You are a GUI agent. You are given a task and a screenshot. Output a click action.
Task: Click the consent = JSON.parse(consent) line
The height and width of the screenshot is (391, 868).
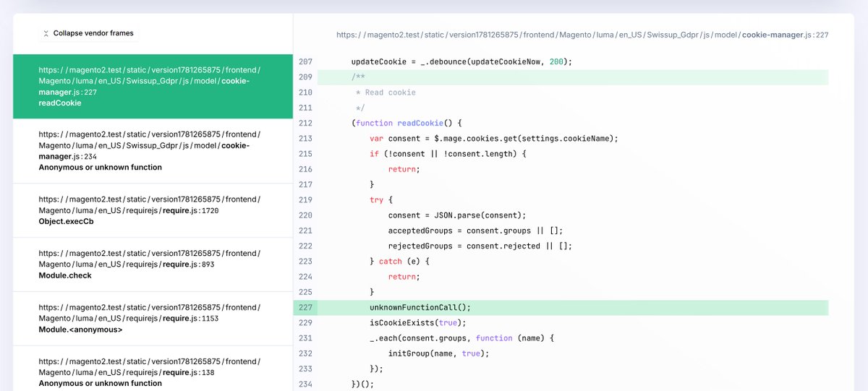[457, 215]
